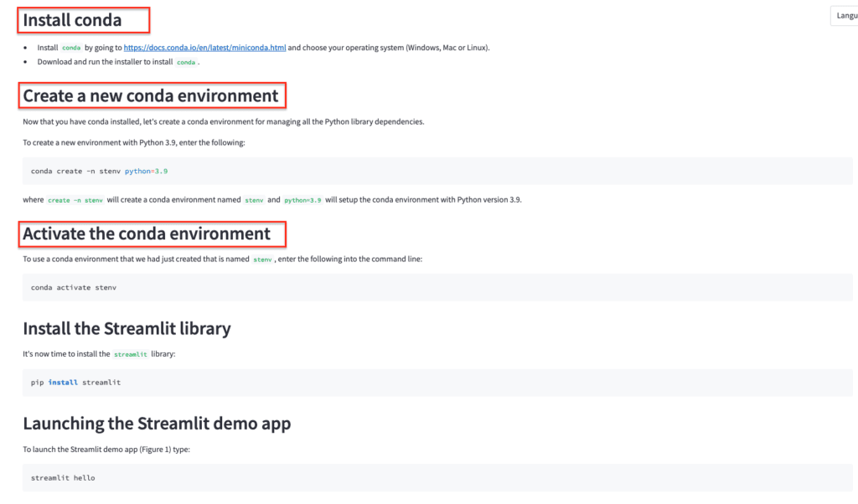Click the inline 'streamlit' code text
The width and height of the screenshot is (858, 504).
coord(130,354)
